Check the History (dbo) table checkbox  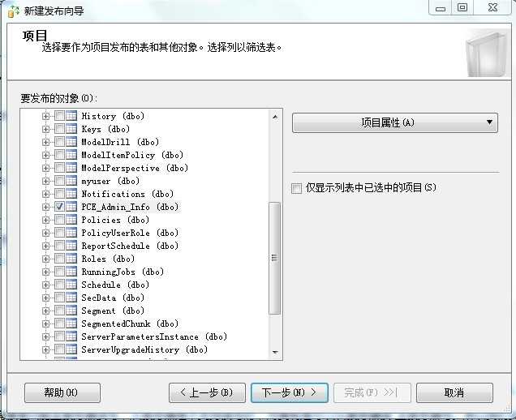click(x=59, y=116)
